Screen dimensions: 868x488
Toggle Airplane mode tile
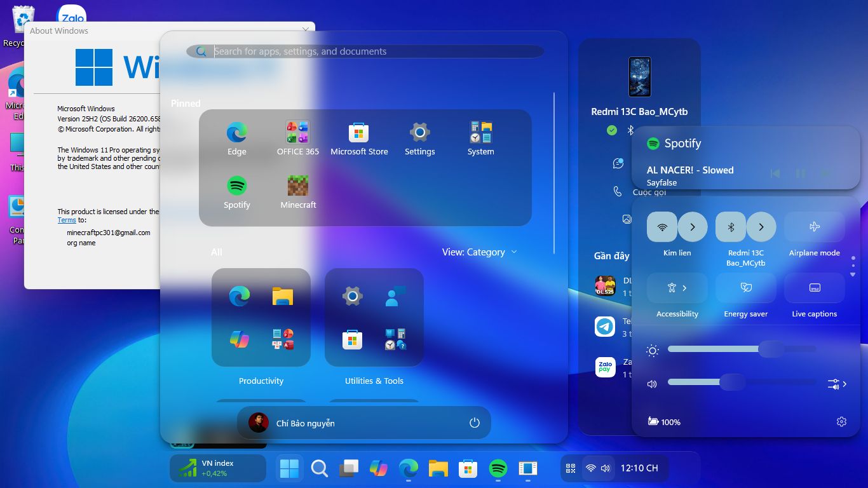coord(814,227)
